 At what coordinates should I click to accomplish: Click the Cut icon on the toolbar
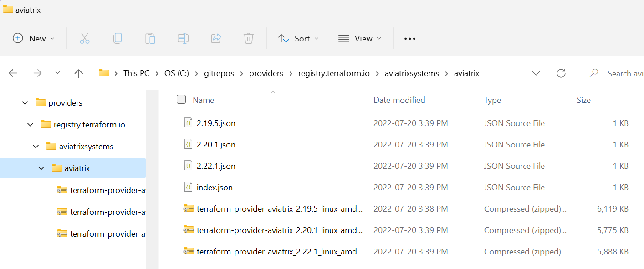[x=85, y=38]
